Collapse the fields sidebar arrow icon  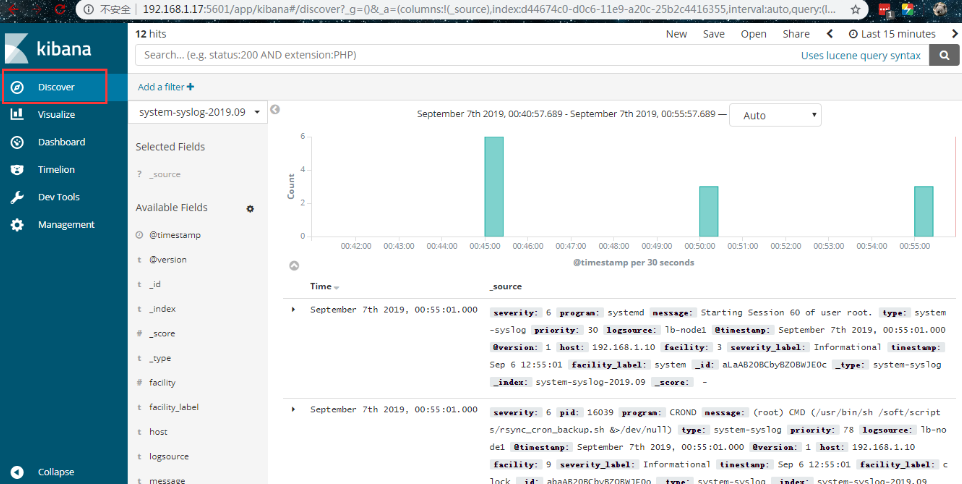coord(275,109)
